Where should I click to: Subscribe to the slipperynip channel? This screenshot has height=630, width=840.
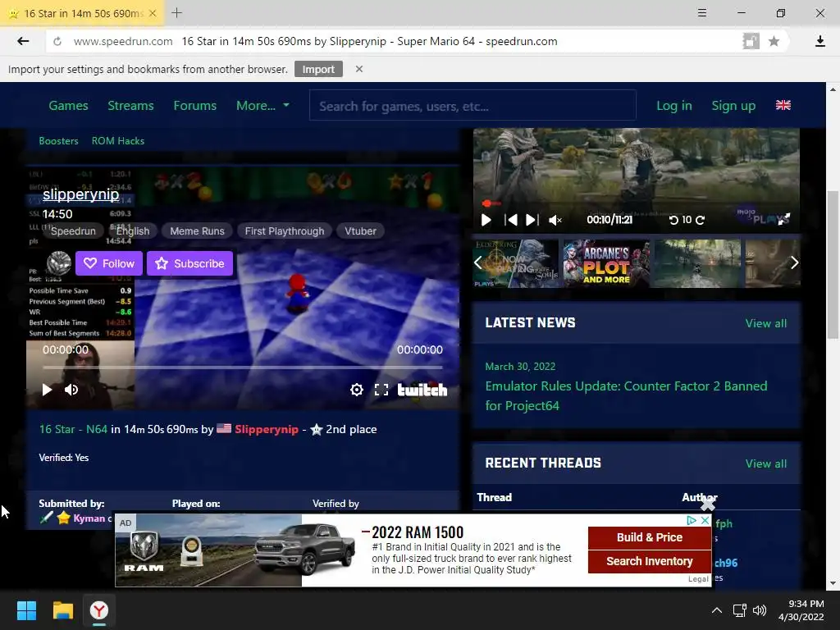tap(189, 263)
